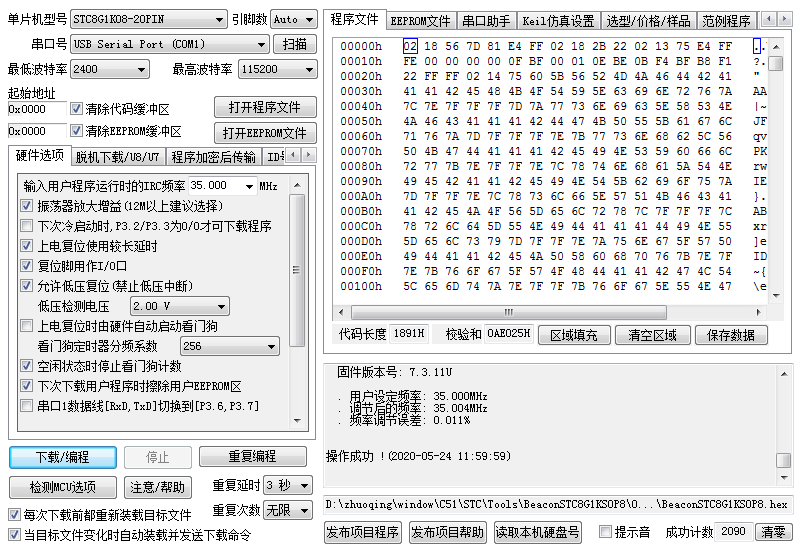Open the 重复延时 3 秒 dropdown

[x=287, y=486]
